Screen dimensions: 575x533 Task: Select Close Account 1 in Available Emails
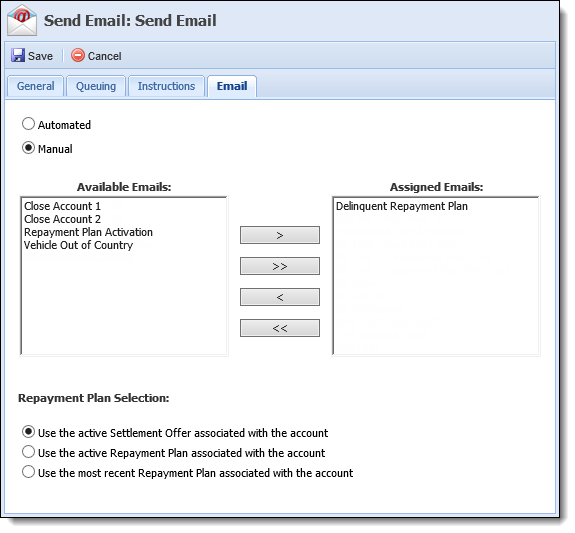[x=62, y=206]
